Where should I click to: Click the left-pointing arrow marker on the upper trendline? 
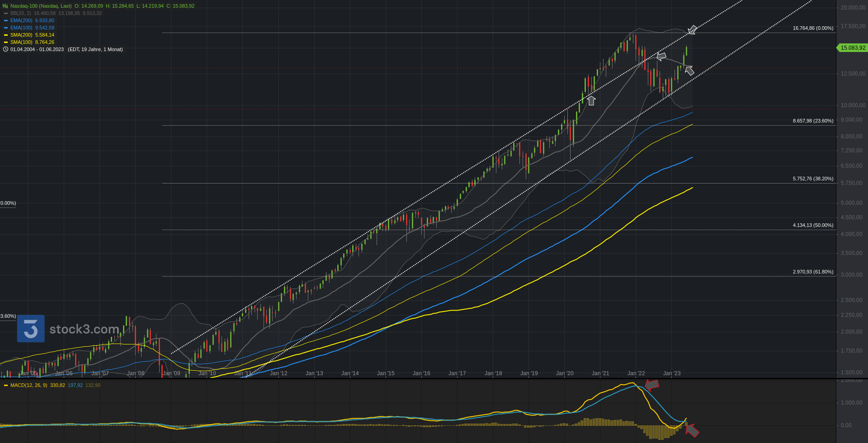point(661,57)
